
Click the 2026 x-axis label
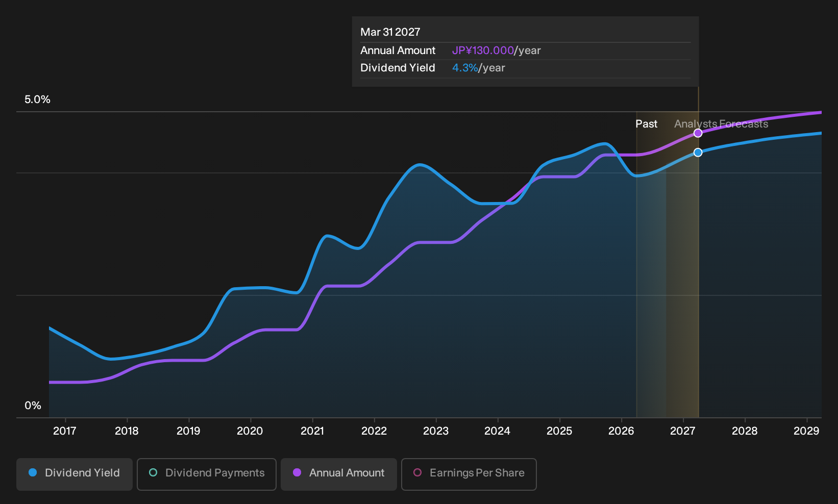[621, 431]
